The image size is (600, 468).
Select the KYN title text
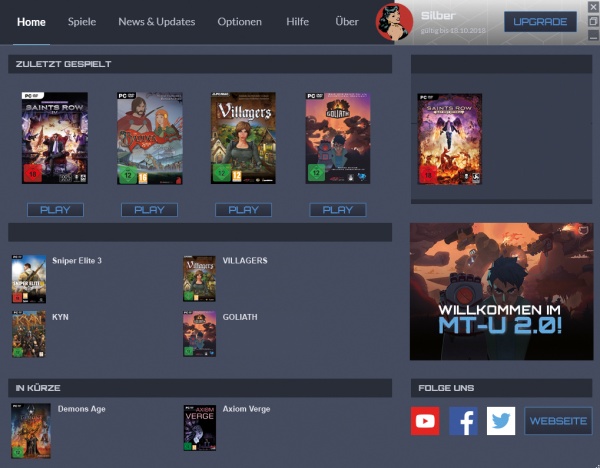60,317
